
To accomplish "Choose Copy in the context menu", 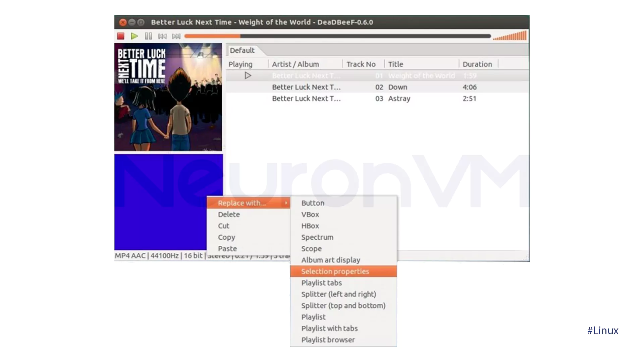I will coord(248,237).
